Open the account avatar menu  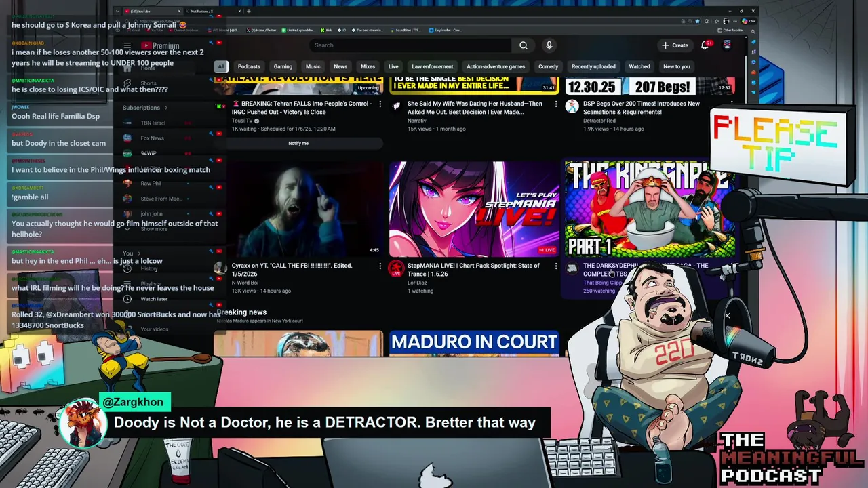(x=727, y=45)
